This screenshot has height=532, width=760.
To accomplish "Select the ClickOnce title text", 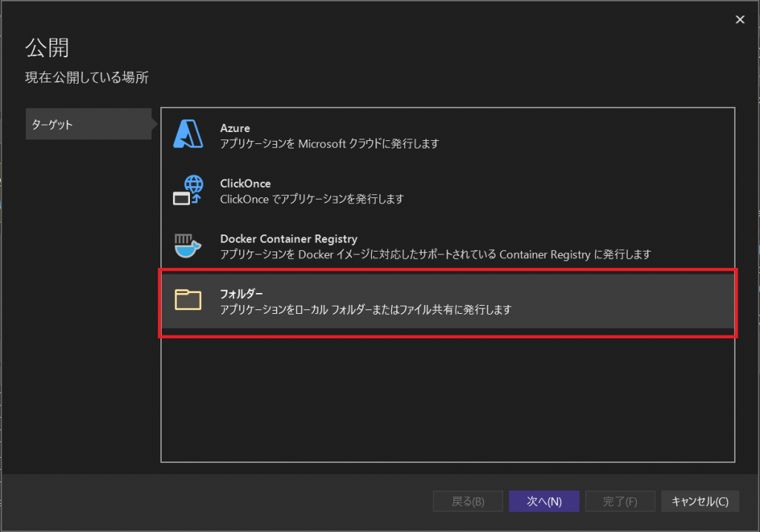I will (x=245, y=183).
